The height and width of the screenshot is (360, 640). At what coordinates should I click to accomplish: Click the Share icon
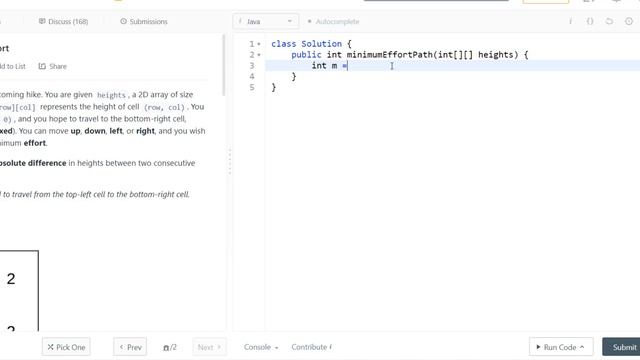[42, 66]
